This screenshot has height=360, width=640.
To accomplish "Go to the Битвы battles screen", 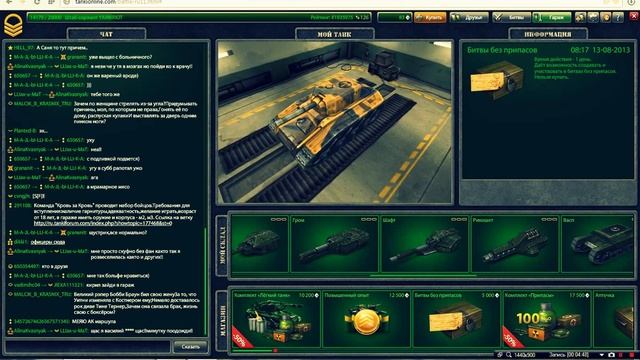I will 511,18.
